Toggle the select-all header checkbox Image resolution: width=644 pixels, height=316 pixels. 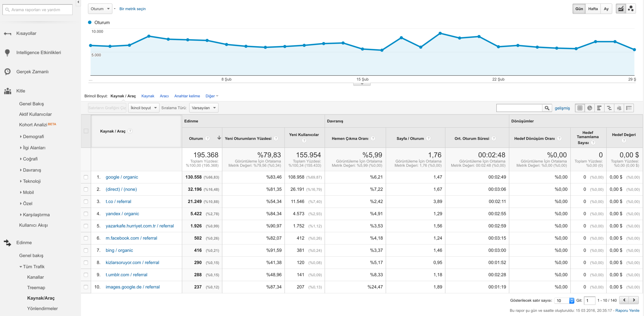(86, 131)
